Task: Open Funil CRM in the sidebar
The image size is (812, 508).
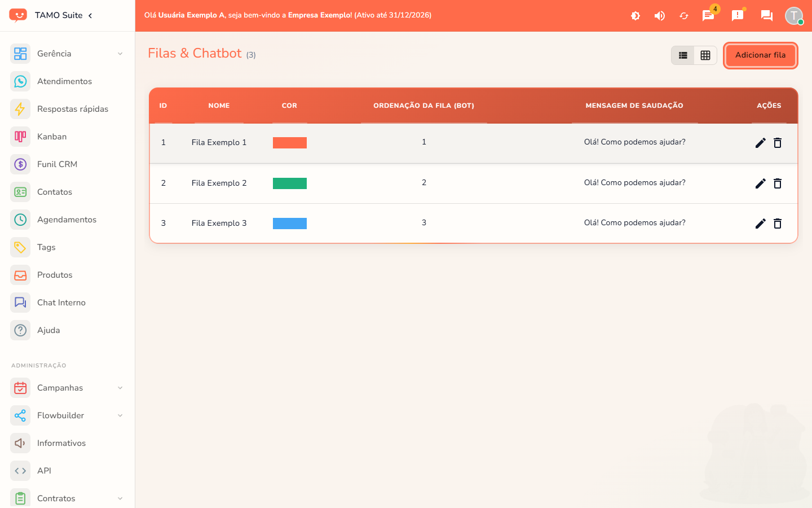Action: pos(67,164)
